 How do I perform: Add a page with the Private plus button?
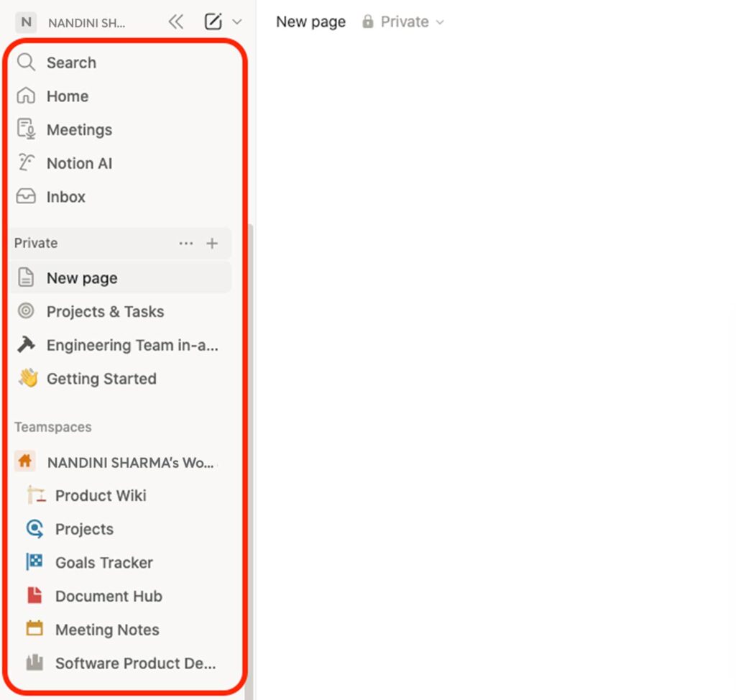213,243
